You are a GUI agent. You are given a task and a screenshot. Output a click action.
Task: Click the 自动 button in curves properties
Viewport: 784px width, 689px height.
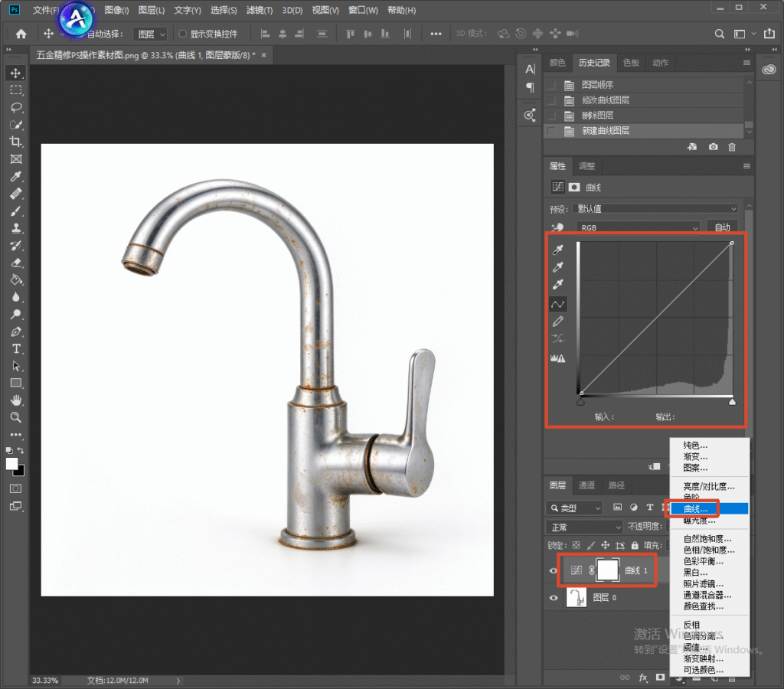(722, 227)
